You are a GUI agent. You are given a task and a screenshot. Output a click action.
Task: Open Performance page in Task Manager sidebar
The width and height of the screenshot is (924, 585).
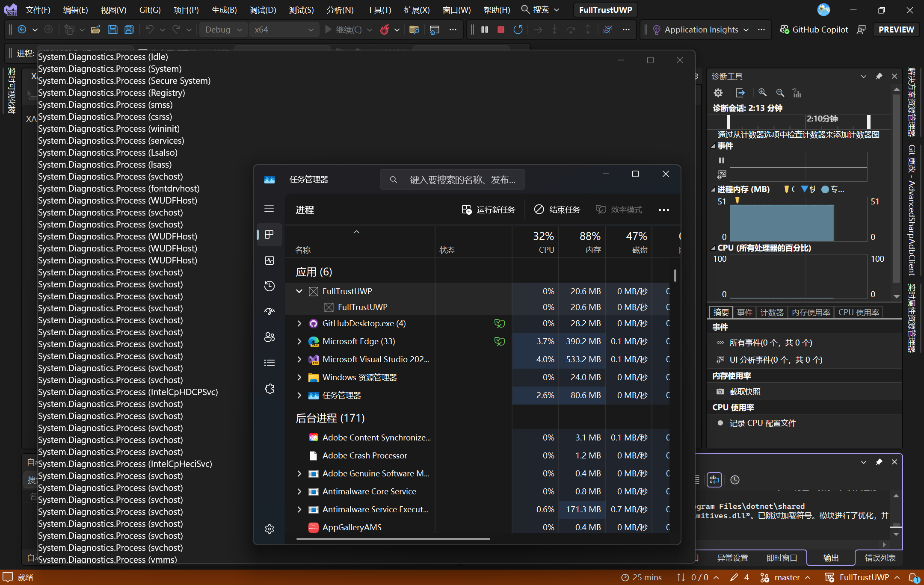point(269,260)
